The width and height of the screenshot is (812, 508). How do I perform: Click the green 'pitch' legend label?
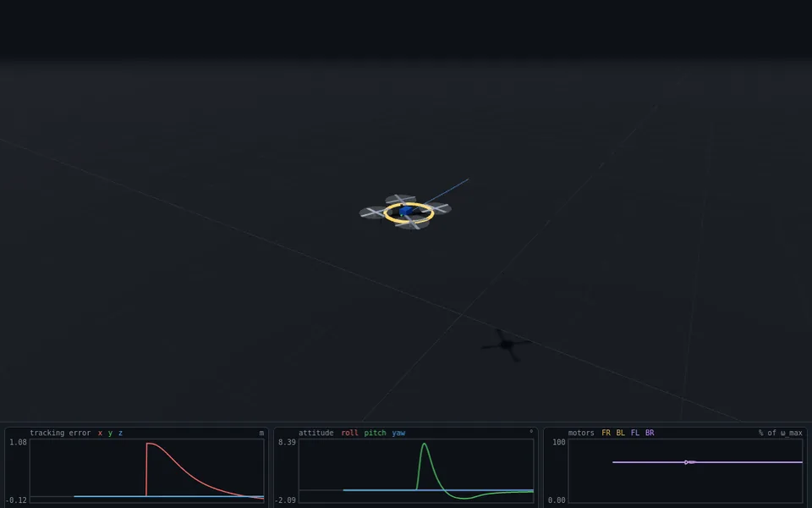[375, 433]
